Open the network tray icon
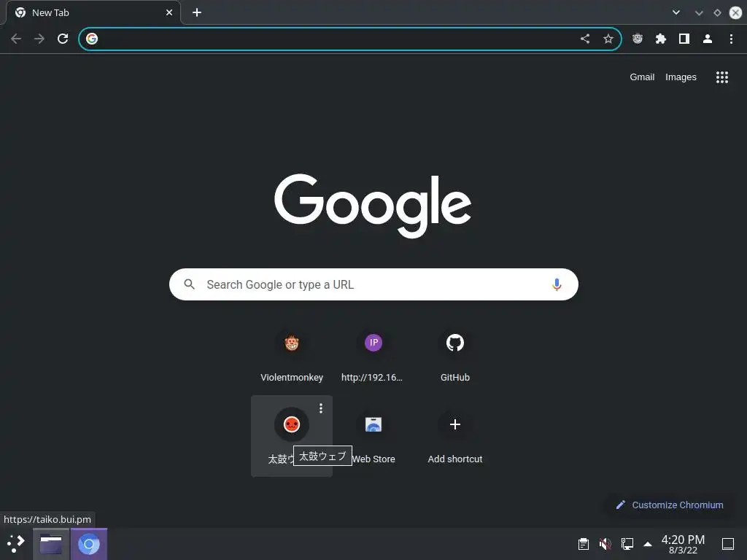 [x=627, y=544]
